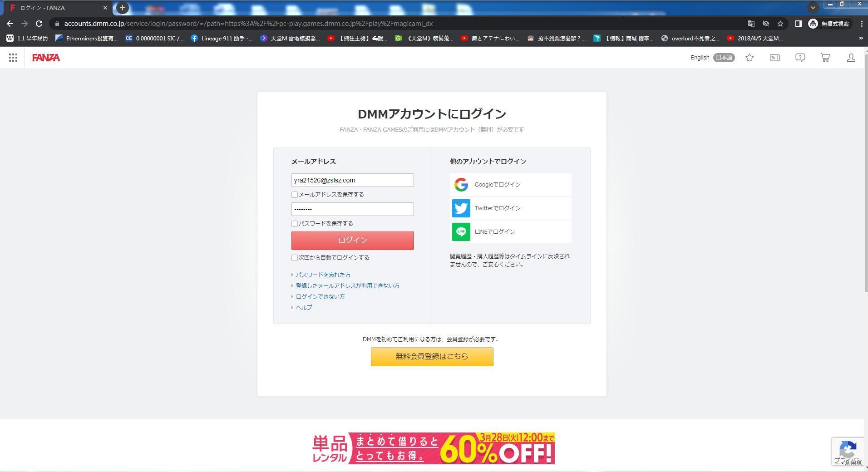
Task: Click the third-party cookies blocked eye icon
Action: click(766, 24)
